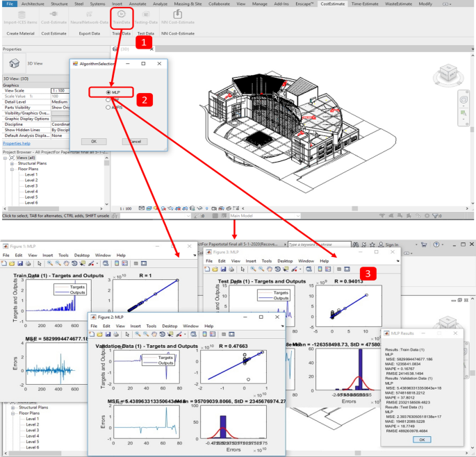Screen dimensions: 476x457
Task: Expand Structural Plans in lower Project Browser
Action: pyautogui.click(x=13, y=408)
